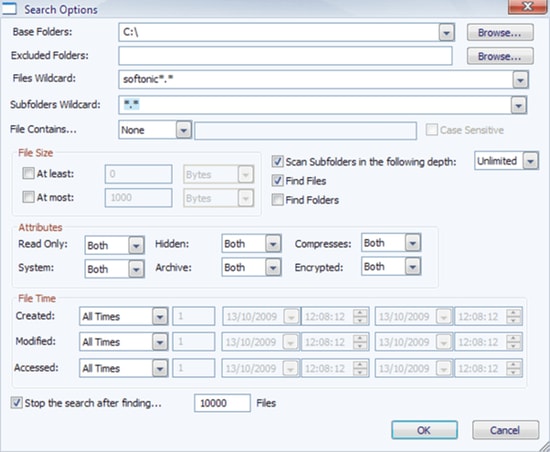Browse for Excluded Folders

500,56
